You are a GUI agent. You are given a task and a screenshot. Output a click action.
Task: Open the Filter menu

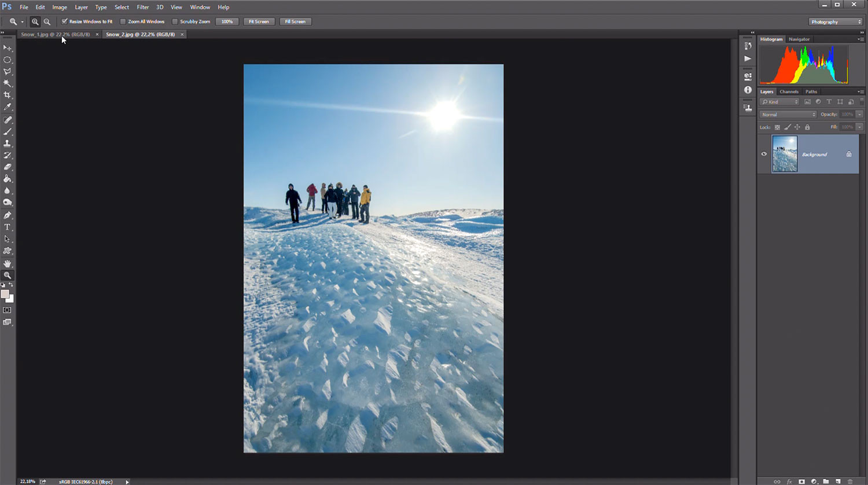(142, 7)
